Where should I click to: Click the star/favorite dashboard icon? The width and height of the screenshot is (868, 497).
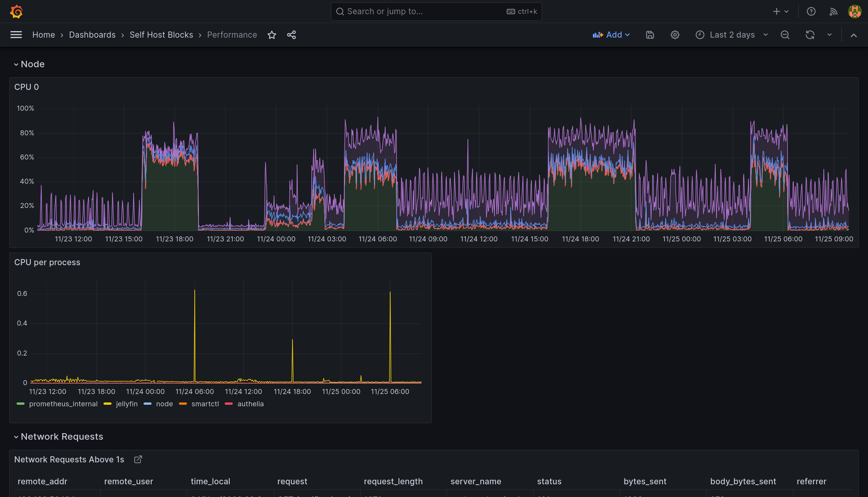(271, 35)
